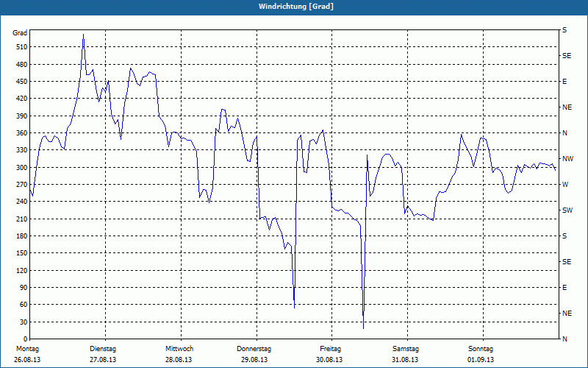Select the 270 y-axis value

(22, 185)
